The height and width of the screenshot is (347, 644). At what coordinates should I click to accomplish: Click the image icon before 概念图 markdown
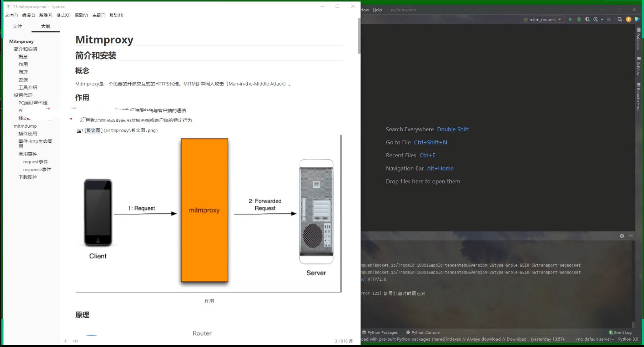click(79, 131)
